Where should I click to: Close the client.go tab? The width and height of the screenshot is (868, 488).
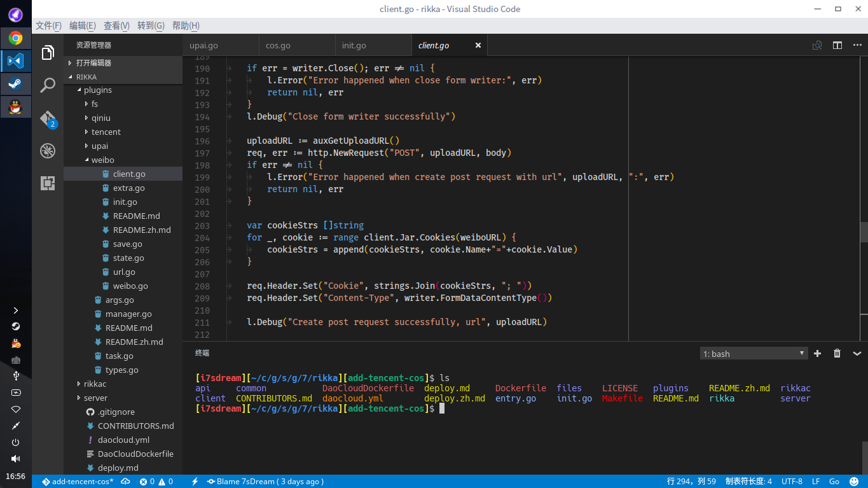tap(478, 45)
